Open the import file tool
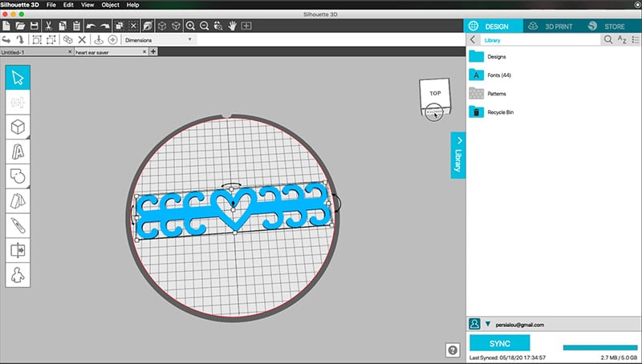 (18, 250)
